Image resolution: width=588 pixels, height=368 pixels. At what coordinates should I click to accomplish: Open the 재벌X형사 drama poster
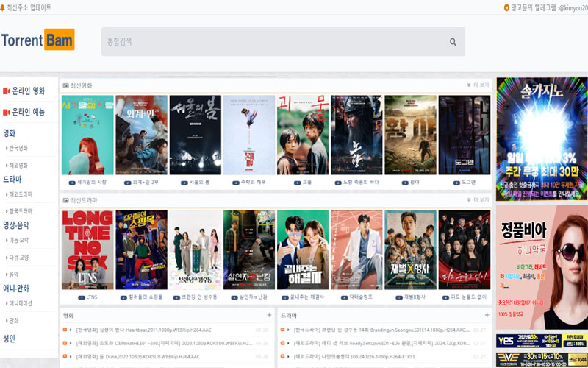411,250
